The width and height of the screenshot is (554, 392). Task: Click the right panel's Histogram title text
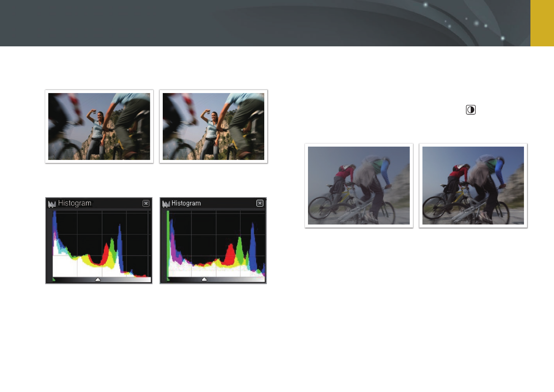[186, 204]
